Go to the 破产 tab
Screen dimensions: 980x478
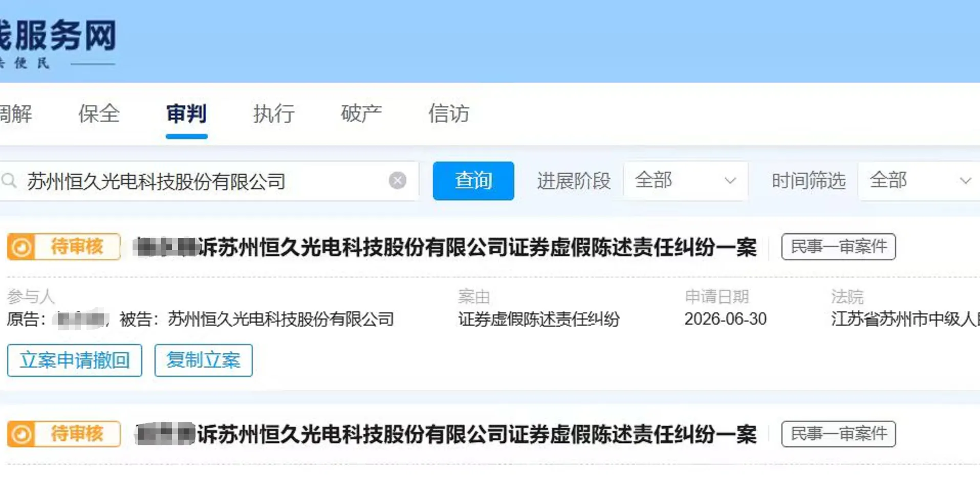pos(361,113)
